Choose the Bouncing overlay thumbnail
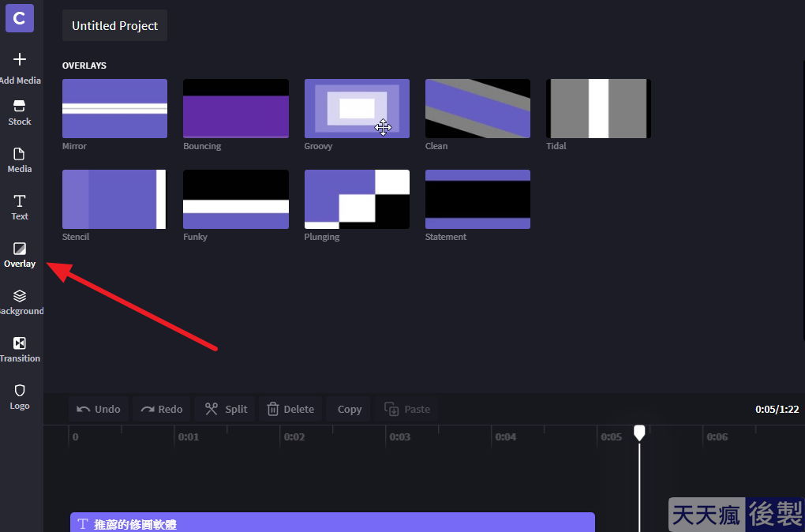This screenshot has height=532, width=805. click(236, 108)
